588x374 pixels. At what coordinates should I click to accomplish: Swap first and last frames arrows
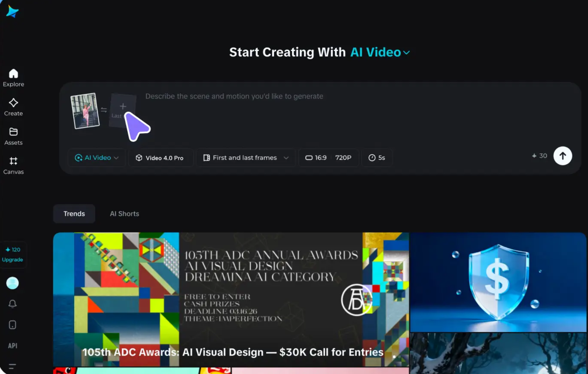(104, 110)
